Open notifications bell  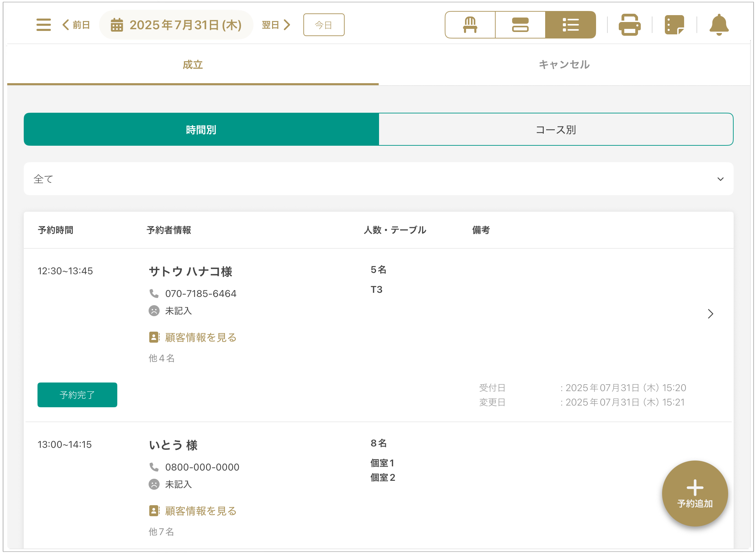point(719,25)
